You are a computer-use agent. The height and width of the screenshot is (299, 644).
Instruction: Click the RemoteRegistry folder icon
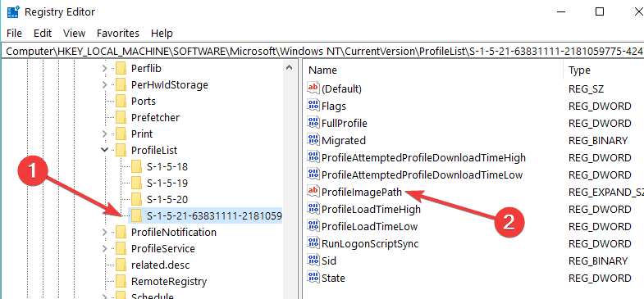coord(121,282)
